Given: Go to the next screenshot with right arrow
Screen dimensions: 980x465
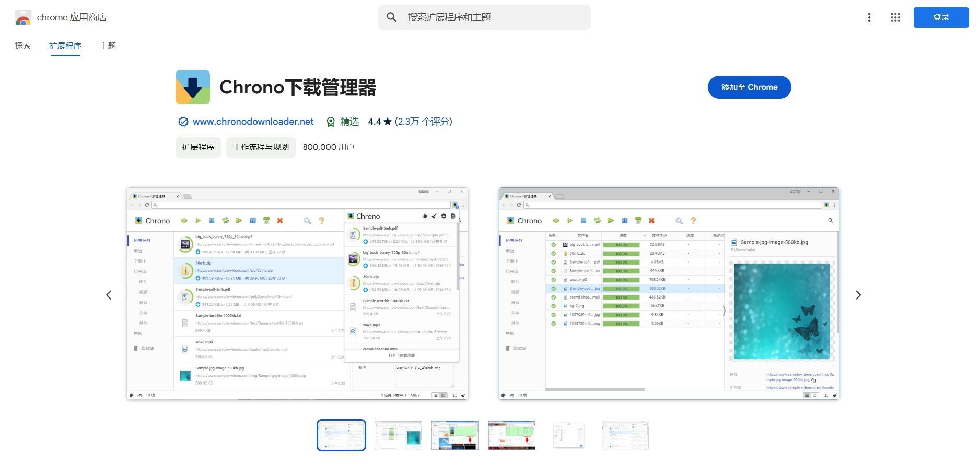Looking at the screenshot, I should tap(858, 295).
